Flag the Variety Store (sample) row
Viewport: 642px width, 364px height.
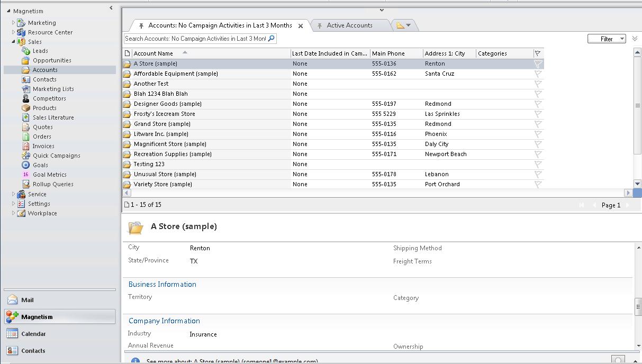[x=538, y=184]
